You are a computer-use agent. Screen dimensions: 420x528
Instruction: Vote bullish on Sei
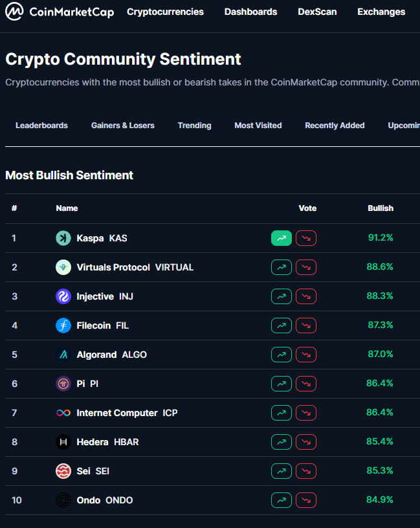[x=282, y=471]
